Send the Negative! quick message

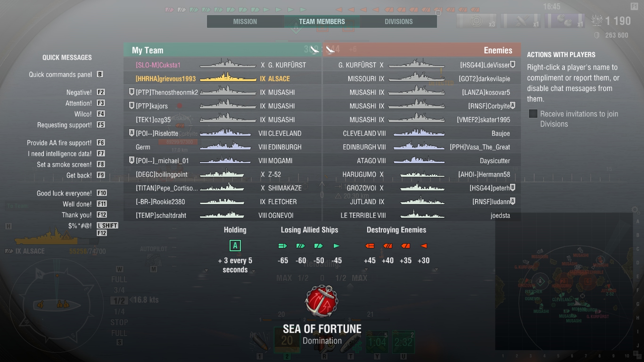click(x=79, y=92)
